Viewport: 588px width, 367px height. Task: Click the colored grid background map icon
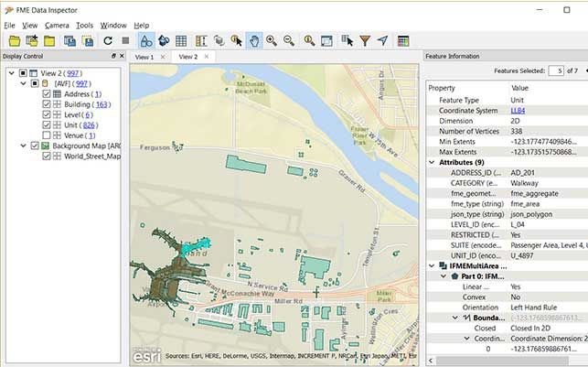tap(403, 40)
